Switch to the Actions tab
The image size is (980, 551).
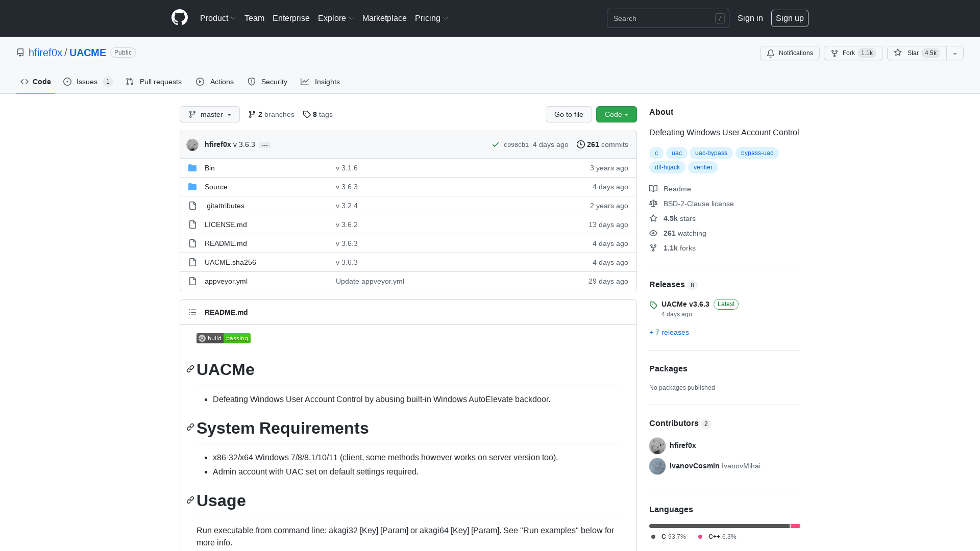[x=215, y=82]
